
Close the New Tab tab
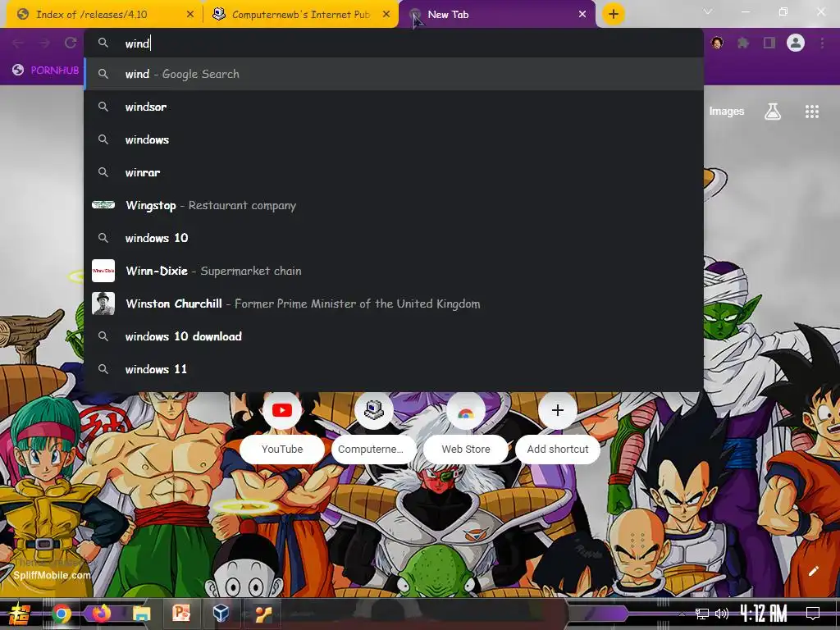(x=582, y=15)
